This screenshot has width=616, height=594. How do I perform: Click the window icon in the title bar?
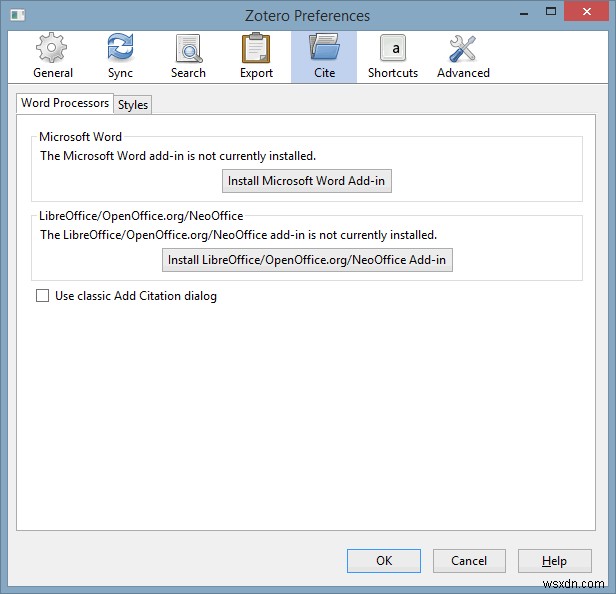coord(18,15)
